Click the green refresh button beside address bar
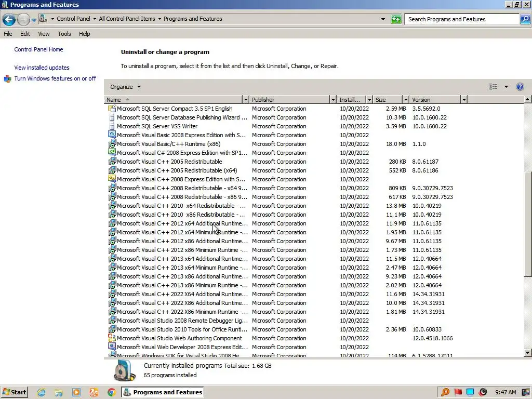 pos(396,19)
